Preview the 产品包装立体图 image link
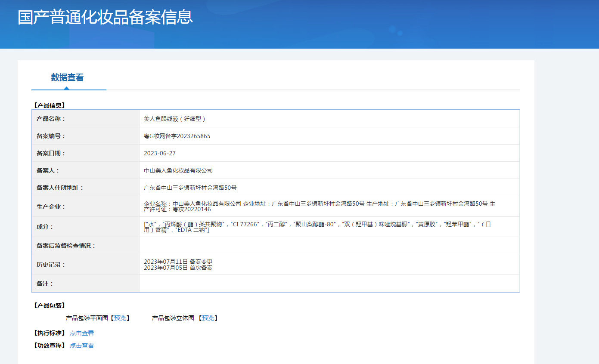The image size is (599, 364). (208, 318)
